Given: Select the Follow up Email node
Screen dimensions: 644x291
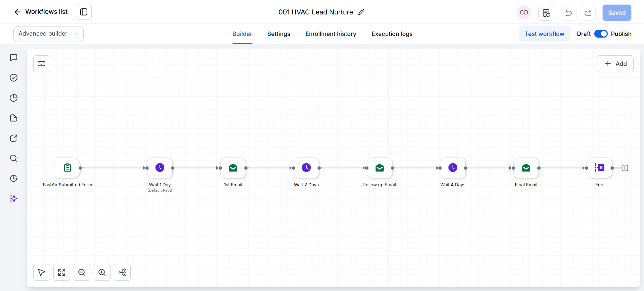Looking at the screenshot, I should 380,168.
